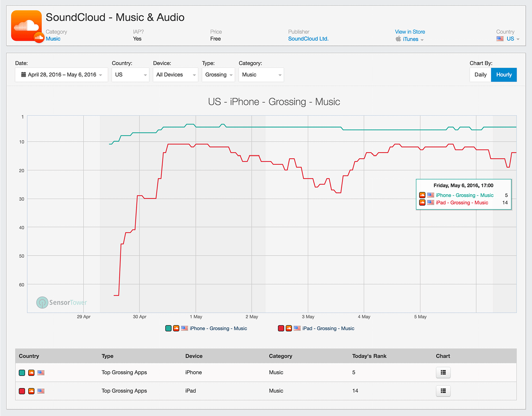The height and width of the screenshot is (416, 532).
Task: Switch chart to Daily view
Action: [x=480, y=75]
